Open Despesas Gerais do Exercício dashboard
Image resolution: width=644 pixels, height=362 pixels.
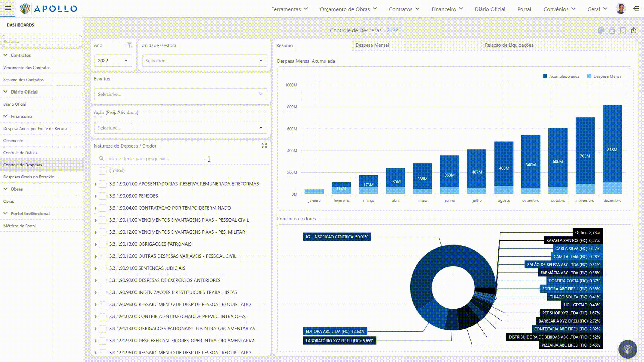(x=42, y=177)
